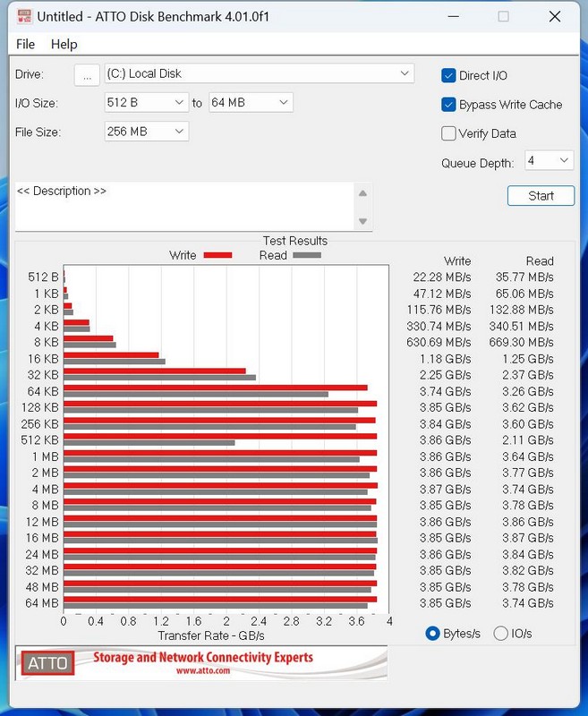Viewport: 588px width, 716px height.
Task: Select the Bytes/s radio button
Action: tap(433, 633)
